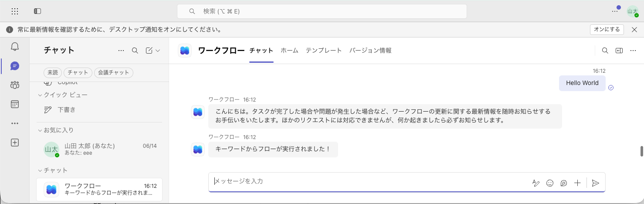Image resolution: width=644 pixels, height=204 pixels.
Task: Start a new chat with compose icon
Action: [149, 51]
